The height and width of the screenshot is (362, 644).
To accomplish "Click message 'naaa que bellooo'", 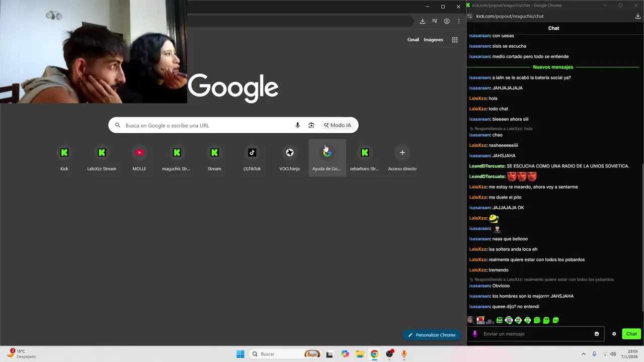I will 510,239.
